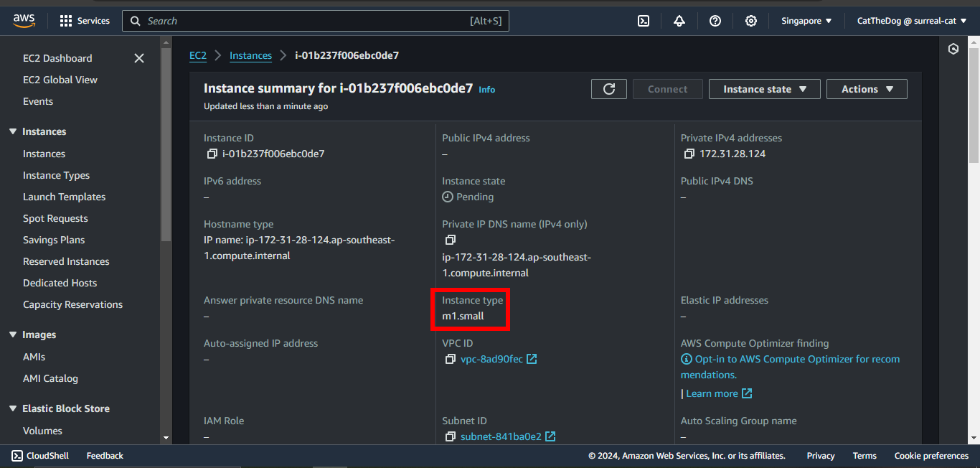
Task: Open the notifications bell icon
Action: click(x=679, y=21)
